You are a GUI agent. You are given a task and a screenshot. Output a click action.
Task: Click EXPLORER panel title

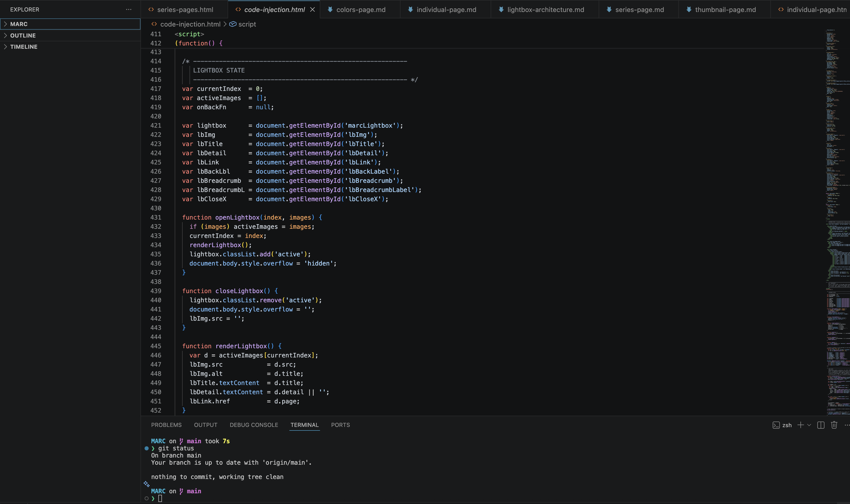(x=25, y=9)
